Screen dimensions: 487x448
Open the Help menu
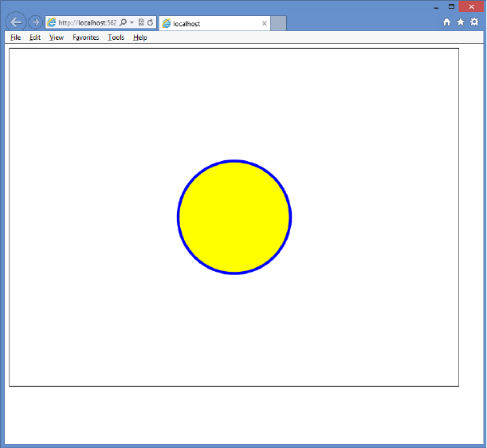click(140, 37)
